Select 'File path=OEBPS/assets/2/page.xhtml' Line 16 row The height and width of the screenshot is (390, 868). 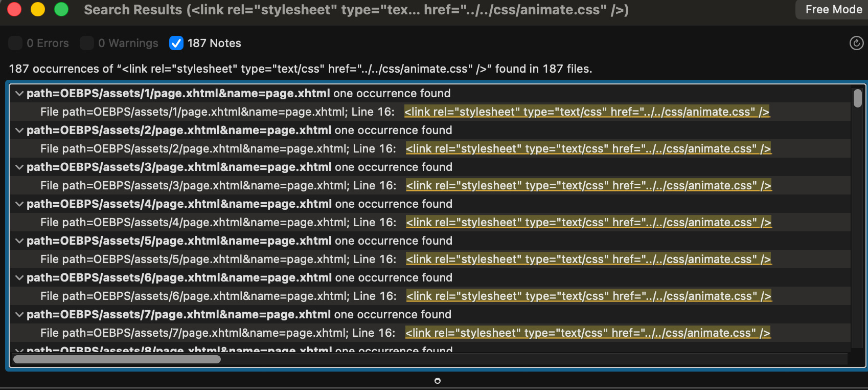(x=430, y=148)
